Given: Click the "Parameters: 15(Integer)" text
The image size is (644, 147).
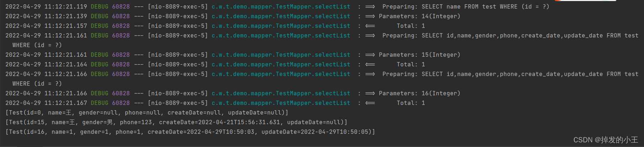Looking at the screenshot, I should [419, 55].
